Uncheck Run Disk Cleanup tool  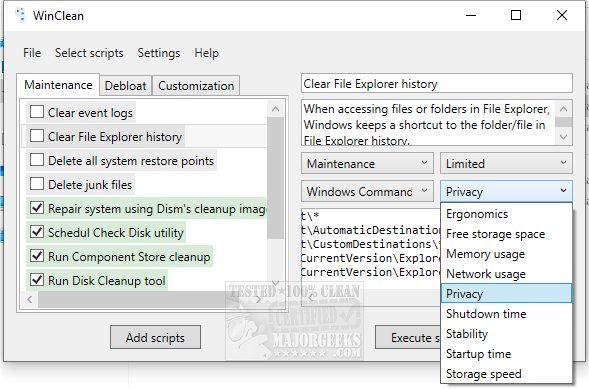pos(37,280)
